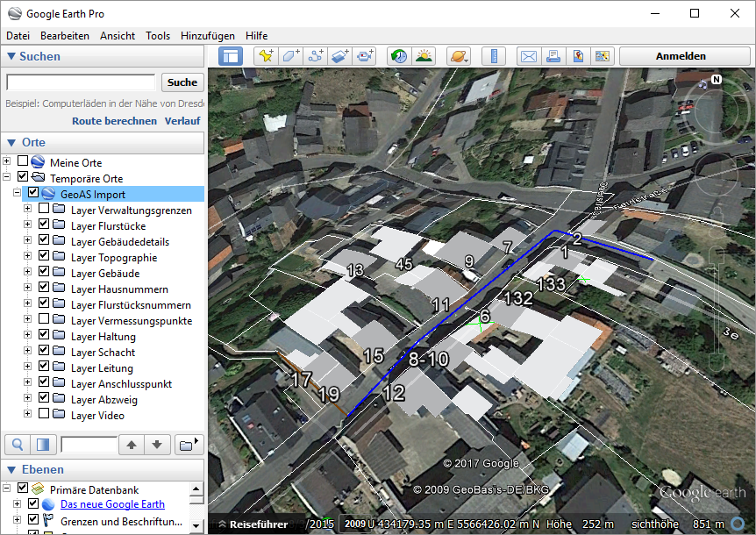756x535 pixels.
Task: Print the current map view
Action: (553, 56)
